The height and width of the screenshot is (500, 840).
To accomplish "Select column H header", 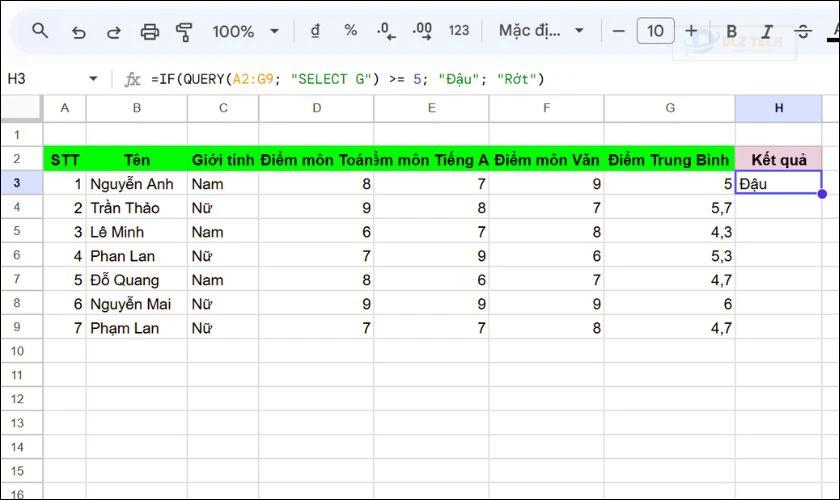I will pos(778,108).
